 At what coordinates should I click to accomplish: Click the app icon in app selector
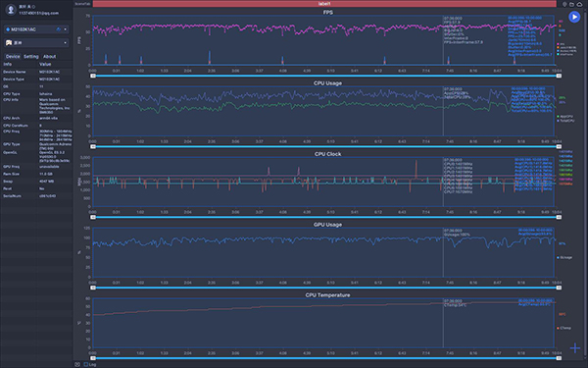tap(9, 43)
